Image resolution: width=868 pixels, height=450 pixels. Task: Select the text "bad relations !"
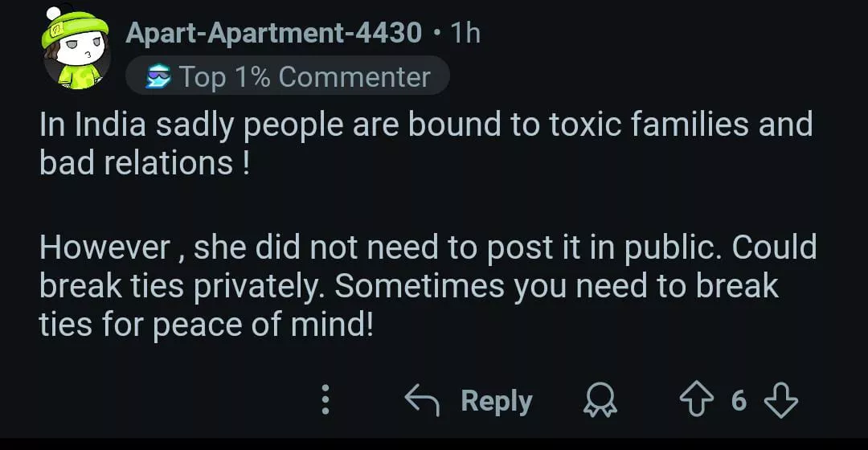(x=144, y=164)
